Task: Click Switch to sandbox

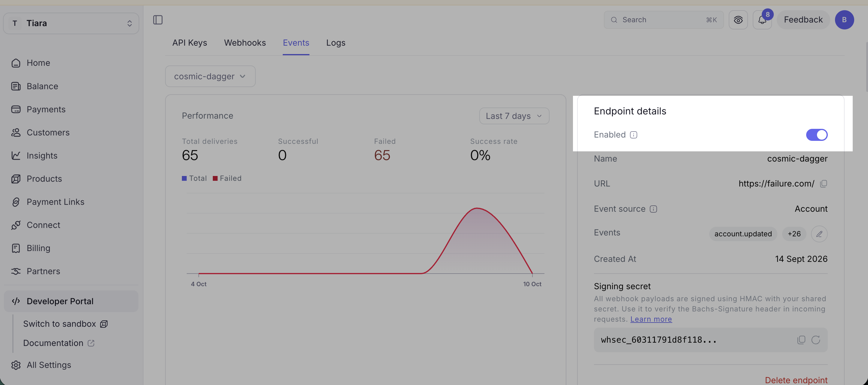Action: [65, 324]
